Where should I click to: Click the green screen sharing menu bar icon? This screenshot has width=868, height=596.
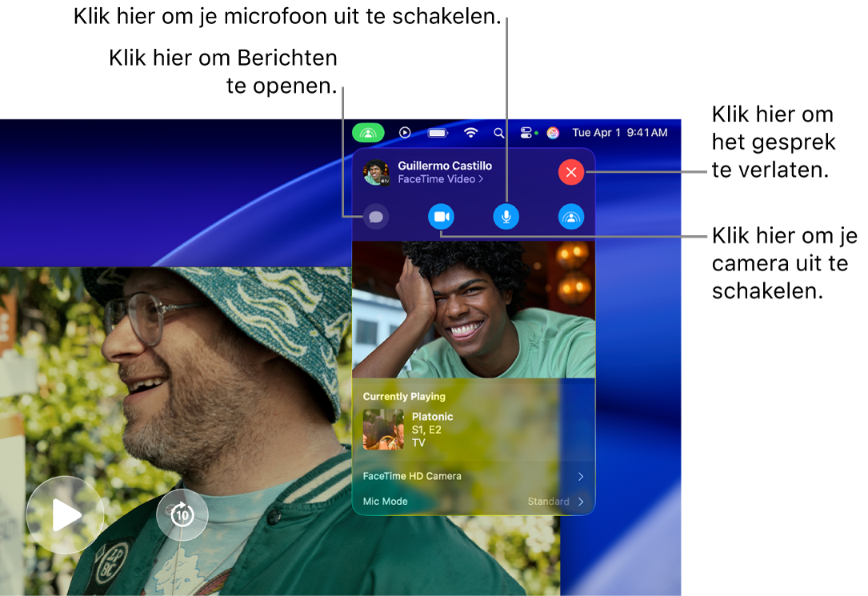click(368, 132)
